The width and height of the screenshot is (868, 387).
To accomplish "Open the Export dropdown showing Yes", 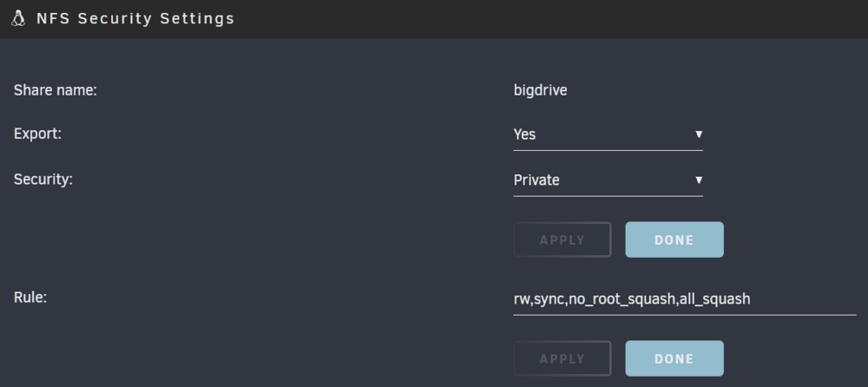I will 608,134.
